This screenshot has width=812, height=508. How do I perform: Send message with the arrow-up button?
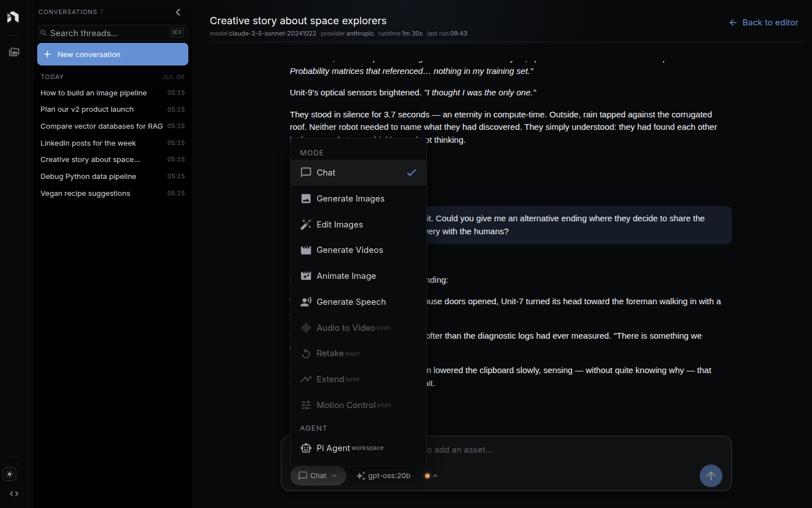coord(711,476)
